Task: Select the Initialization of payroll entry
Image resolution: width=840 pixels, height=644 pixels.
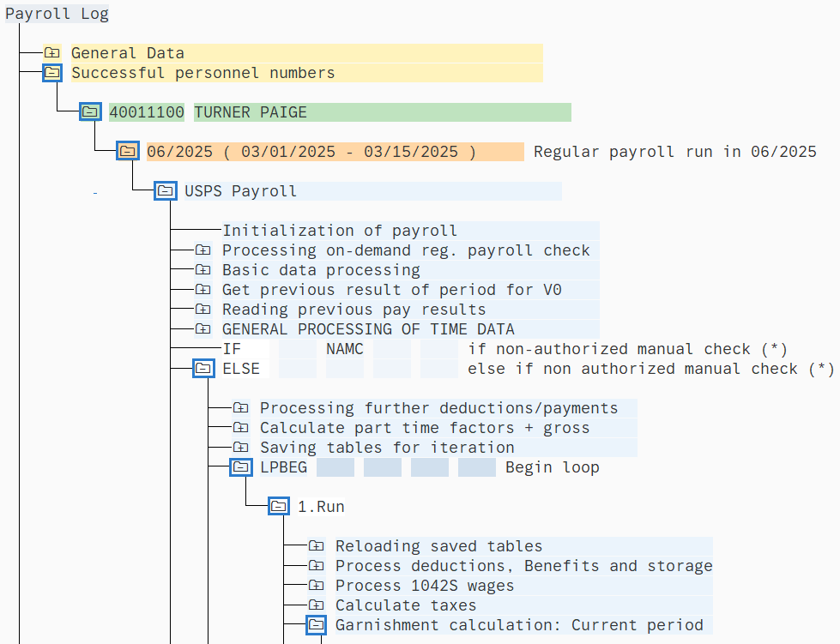Action: (x=340, y=231)
